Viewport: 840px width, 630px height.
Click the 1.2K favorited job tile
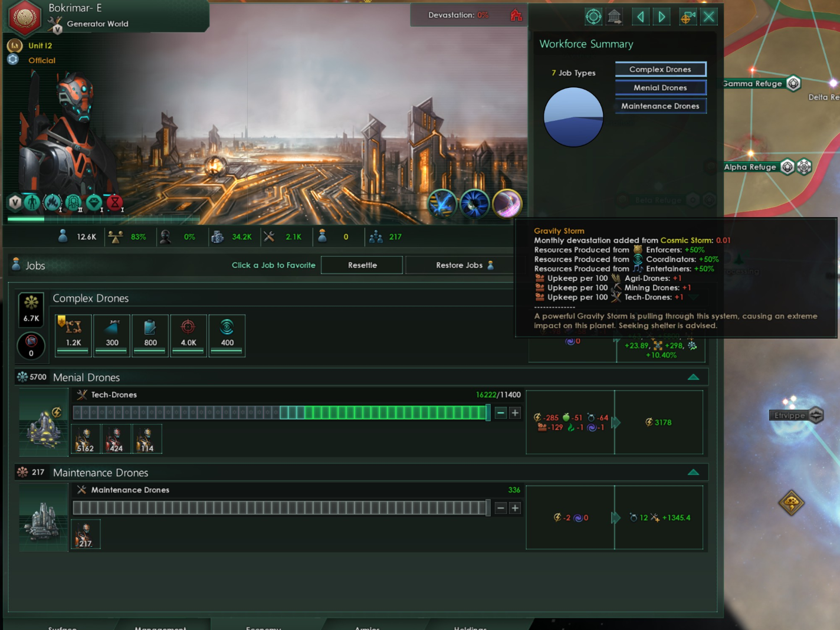[x=74, y=335]
